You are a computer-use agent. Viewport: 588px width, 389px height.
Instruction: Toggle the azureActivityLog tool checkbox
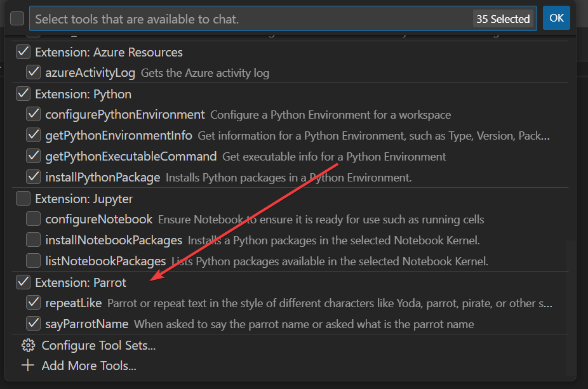[x=33, y=72]
